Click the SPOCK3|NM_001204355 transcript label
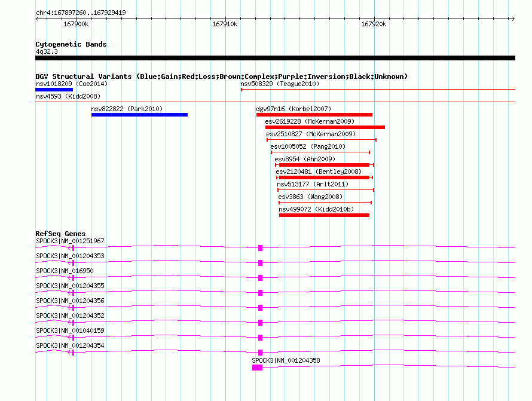The width and height of the screenshot is (532, 401). point(70,286)
